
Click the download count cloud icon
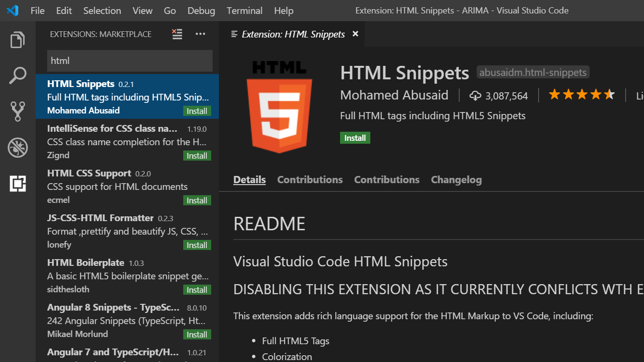475,96
